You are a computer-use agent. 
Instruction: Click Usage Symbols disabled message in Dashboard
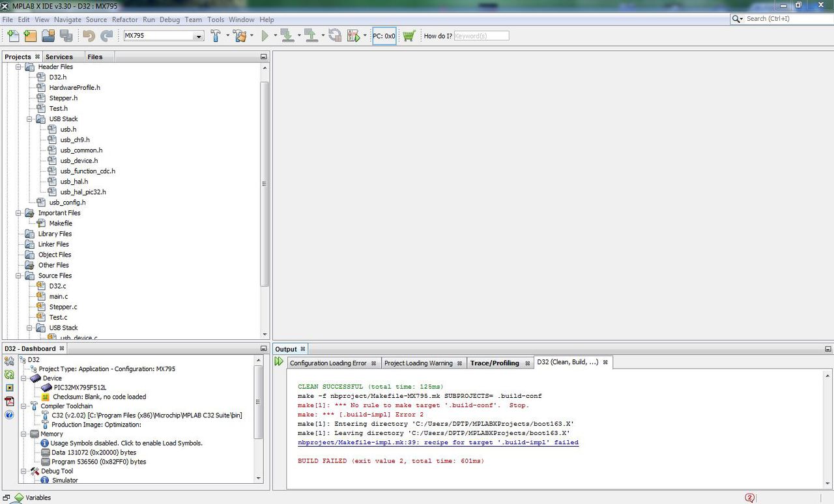[x=126, y=443]
